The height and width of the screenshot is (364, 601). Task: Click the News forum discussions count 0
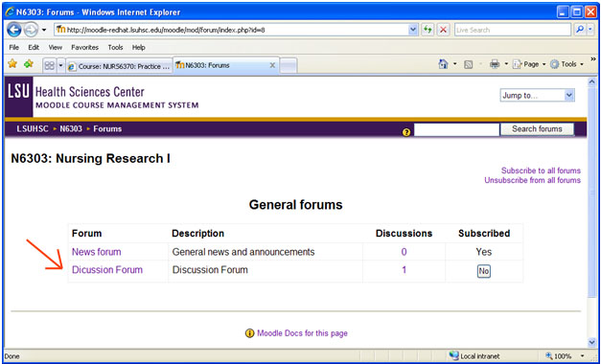(404, 252)
